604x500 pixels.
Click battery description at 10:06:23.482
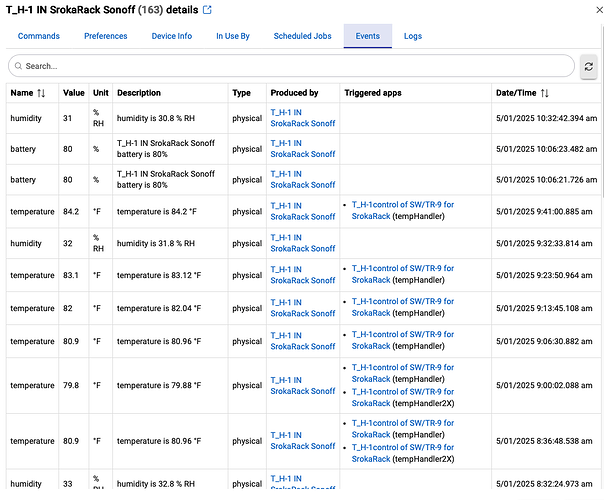point(166,149)
